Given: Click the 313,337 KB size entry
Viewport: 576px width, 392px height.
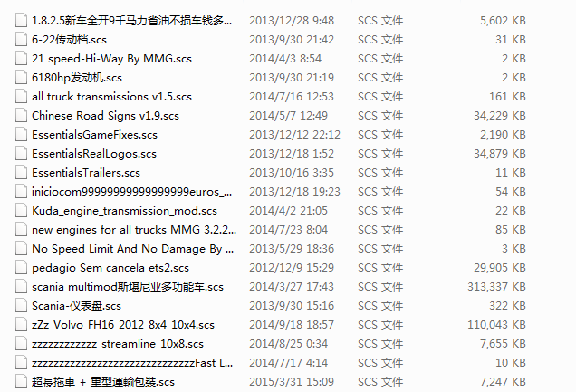Looking at the screenshot, I should (x=496, y=287).
